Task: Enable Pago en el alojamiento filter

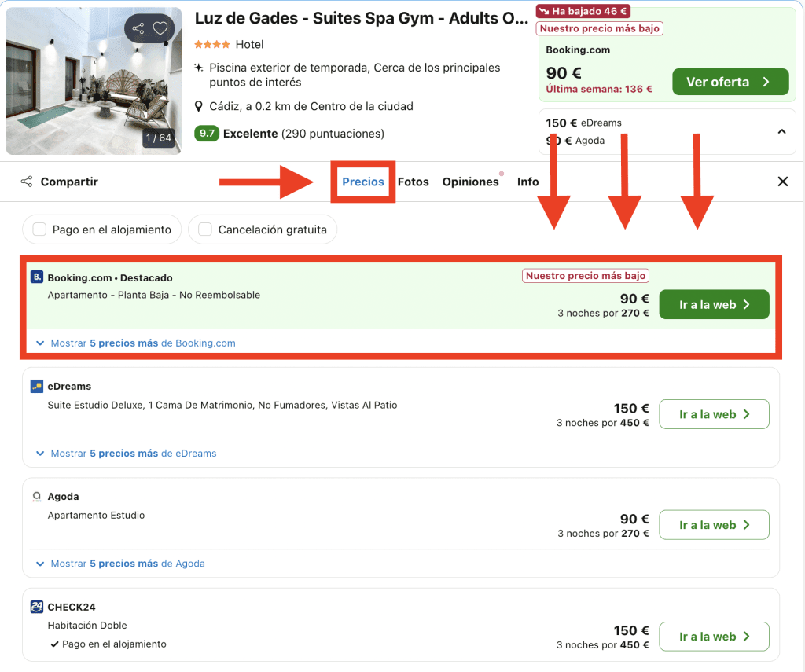Action: click(39, 230)
